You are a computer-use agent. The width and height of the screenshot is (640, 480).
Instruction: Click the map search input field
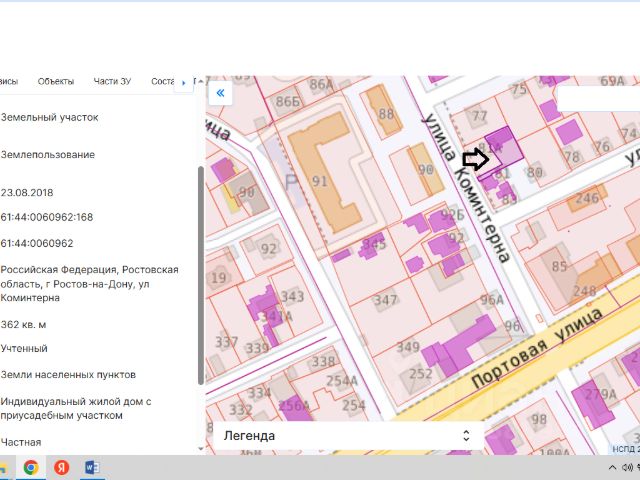click(x=598, y=98)
